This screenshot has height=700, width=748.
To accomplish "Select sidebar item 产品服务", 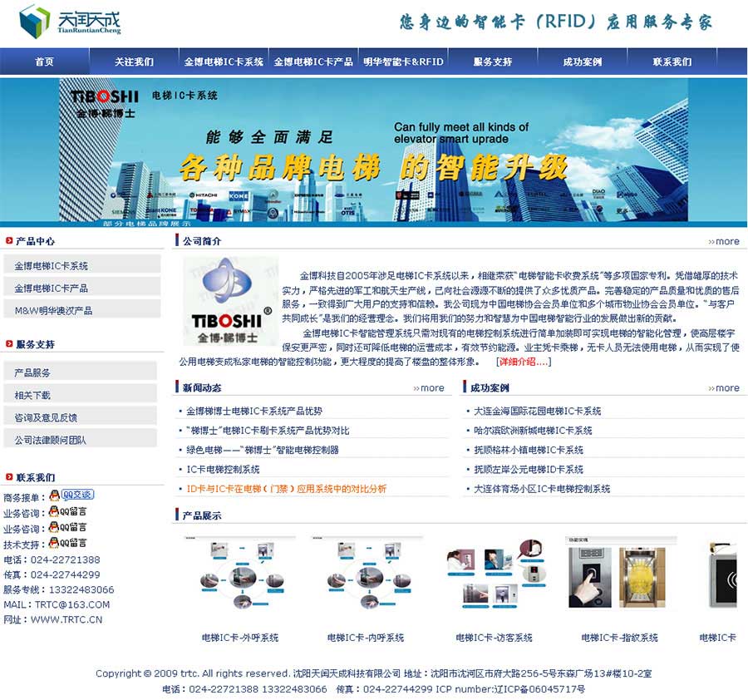I will click(x=80, y=372).
